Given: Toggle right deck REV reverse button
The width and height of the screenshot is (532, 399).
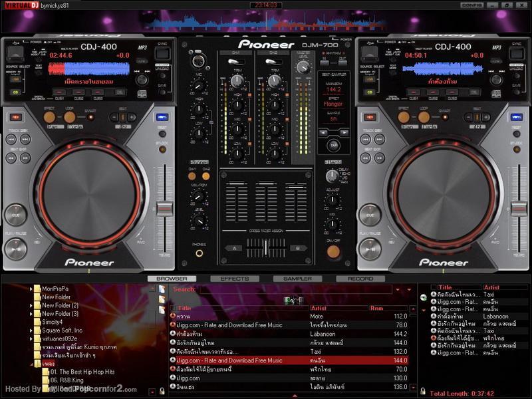Looking at the screenshot, I should click(x=370, y=117).
